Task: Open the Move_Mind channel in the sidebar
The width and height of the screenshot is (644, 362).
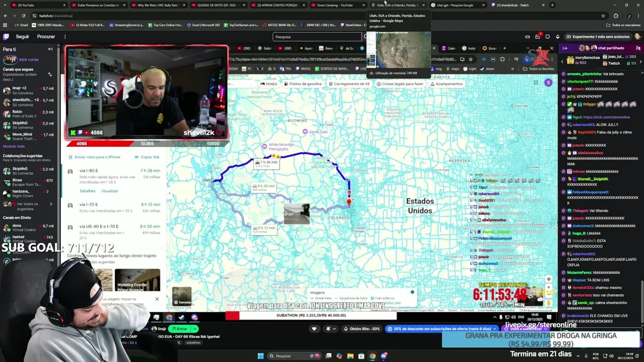Action: pyautogui.click(x=29, y=136)
